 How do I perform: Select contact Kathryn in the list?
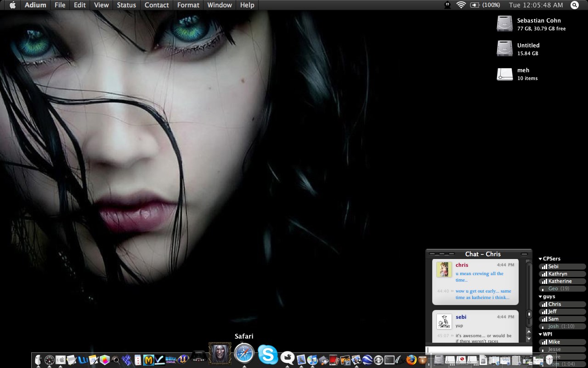[562, 274]
